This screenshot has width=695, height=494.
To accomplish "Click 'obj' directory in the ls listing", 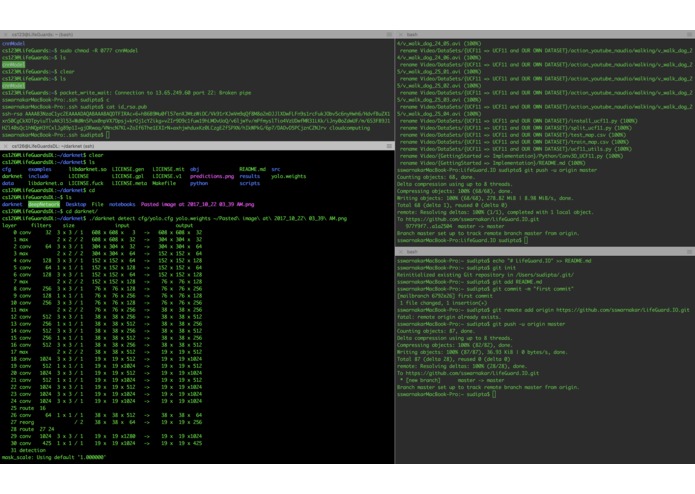I will [x=195, y=169].
